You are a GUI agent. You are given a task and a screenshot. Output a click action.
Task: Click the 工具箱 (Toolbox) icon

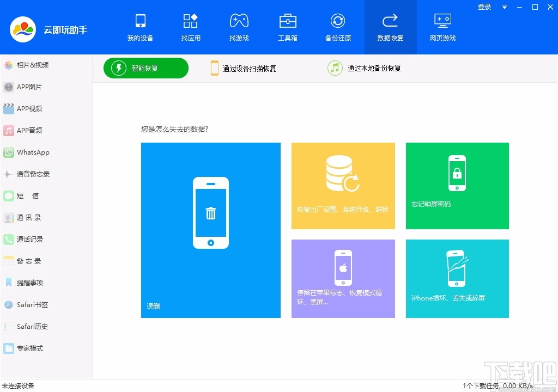click(x=288, y=26)
